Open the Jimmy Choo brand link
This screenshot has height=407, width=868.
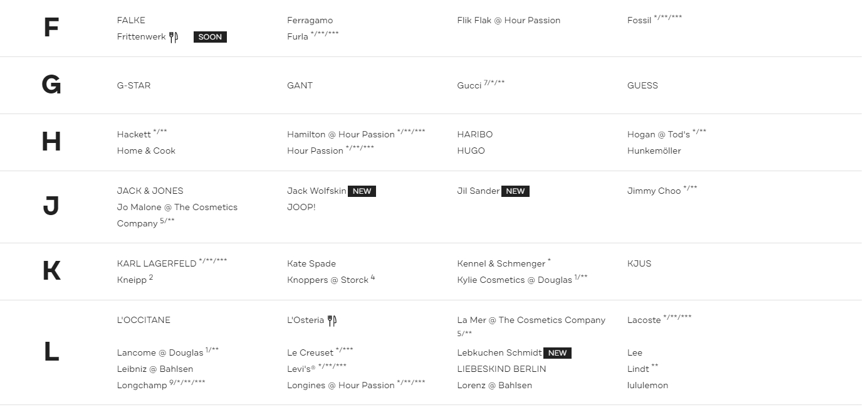click(x=654, y=191)
